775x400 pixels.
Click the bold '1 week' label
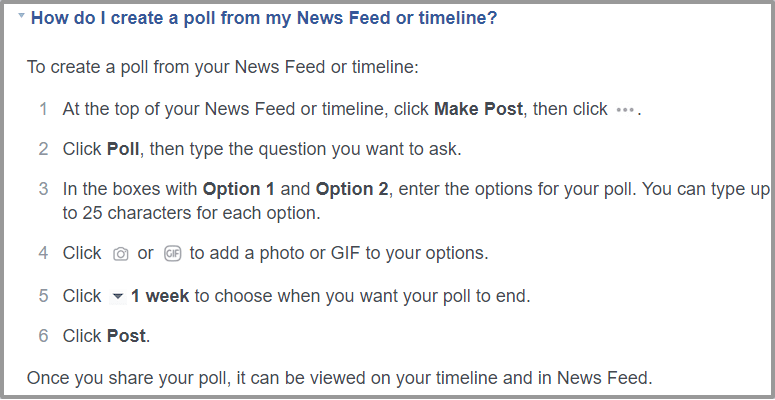(x=160, y=296)
